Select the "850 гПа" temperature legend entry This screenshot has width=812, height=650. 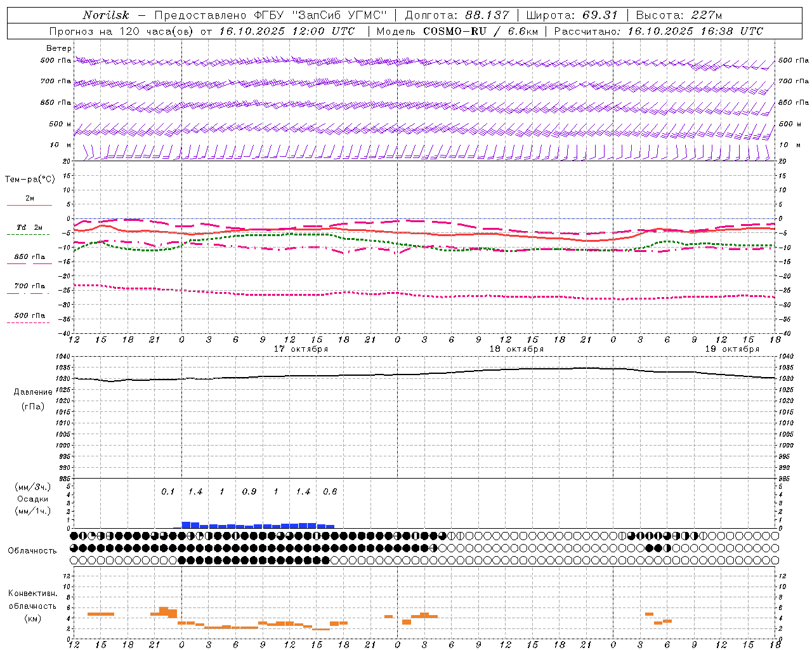click(30, 257)
